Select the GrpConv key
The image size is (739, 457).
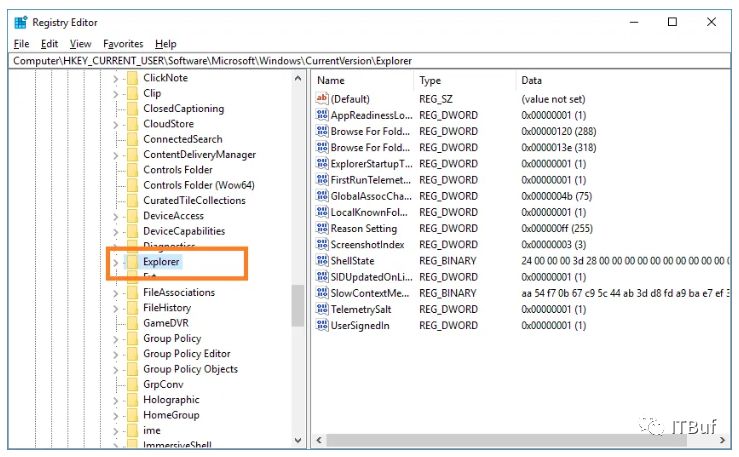(163, 384)
